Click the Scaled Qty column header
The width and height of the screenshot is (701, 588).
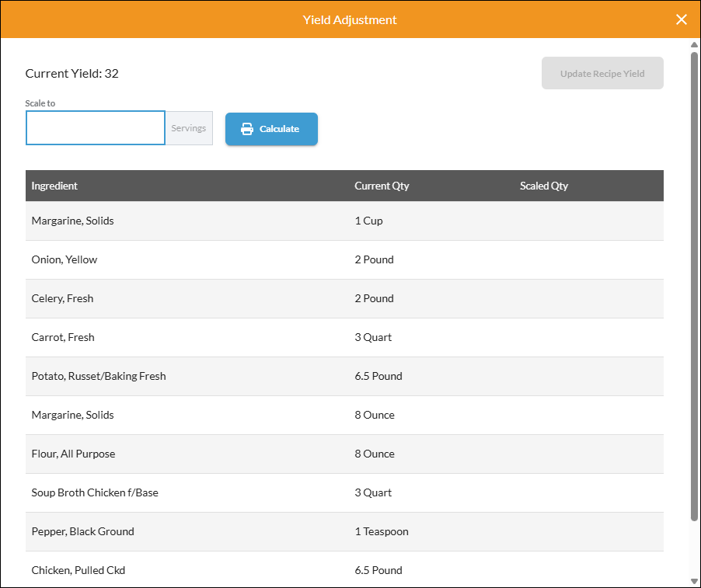click(544, 186)
